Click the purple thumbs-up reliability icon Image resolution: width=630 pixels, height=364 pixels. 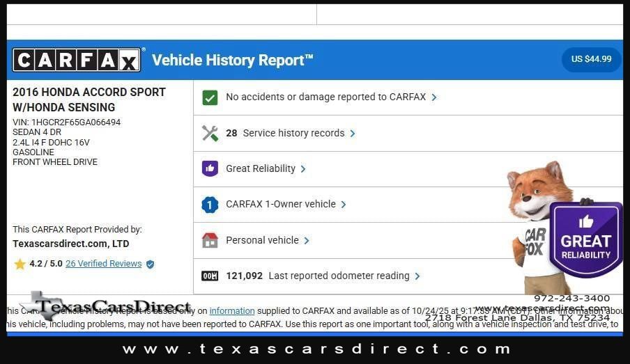(210, 168)
